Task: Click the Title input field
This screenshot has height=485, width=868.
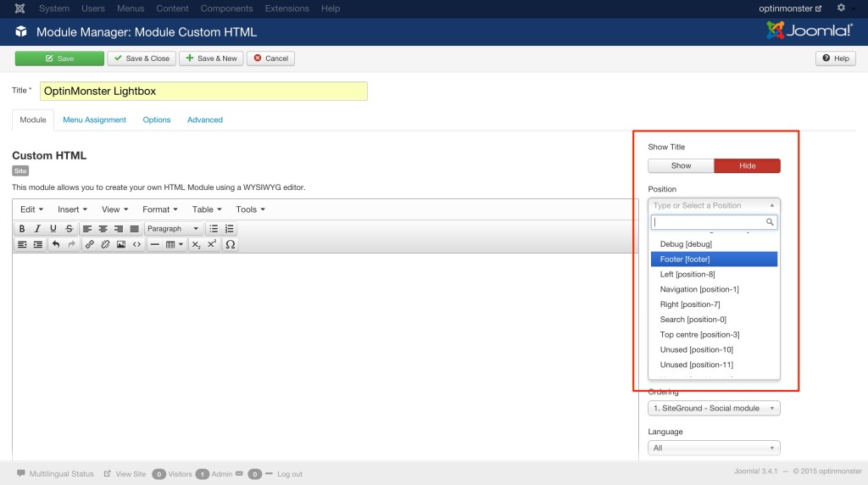Action: click(203, 92)
